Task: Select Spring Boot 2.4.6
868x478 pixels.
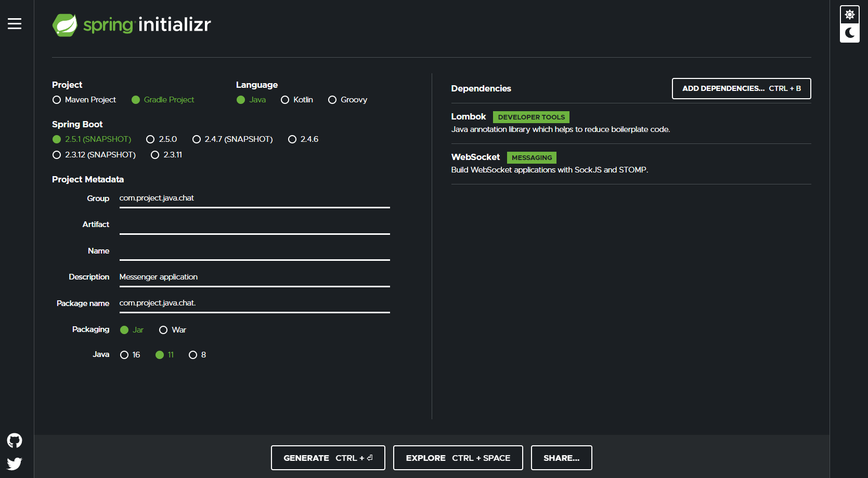Action: pos(303,139)
